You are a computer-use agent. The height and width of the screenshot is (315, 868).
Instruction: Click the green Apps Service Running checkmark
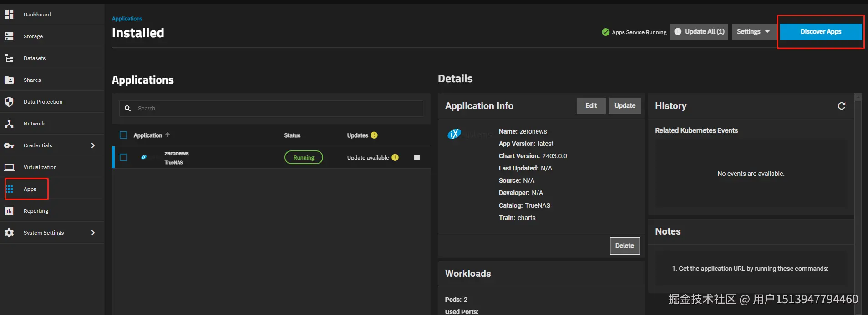pos(605,32)
